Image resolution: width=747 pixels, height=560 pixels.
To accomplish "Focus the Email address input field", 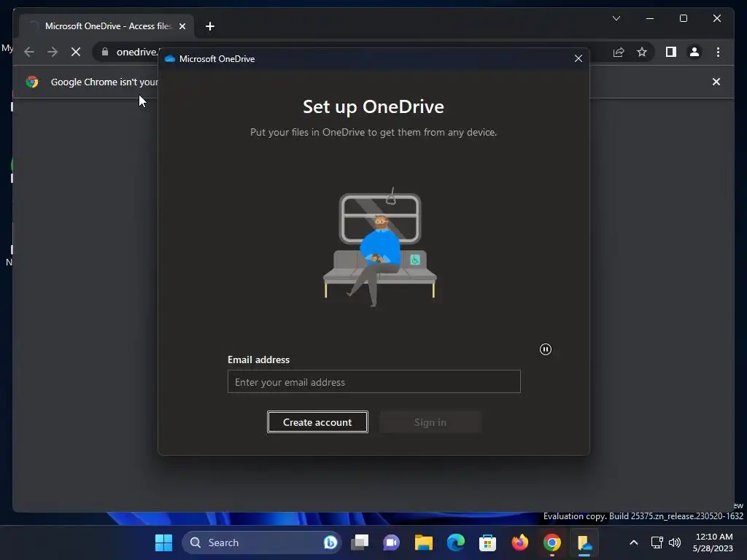I will coord(374,381).
